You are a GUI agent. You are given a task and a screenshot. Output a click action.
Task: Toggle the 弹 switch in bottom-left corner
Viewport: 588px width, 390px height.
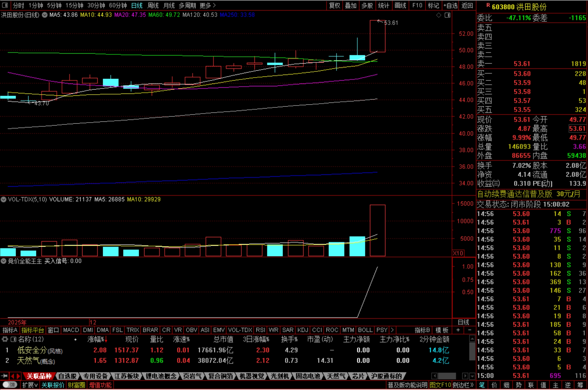point(10,385)
